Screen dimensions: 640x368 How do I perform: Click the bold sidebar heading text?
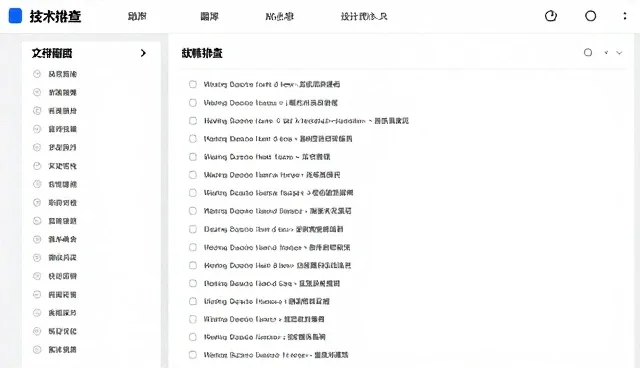point(52,53)
